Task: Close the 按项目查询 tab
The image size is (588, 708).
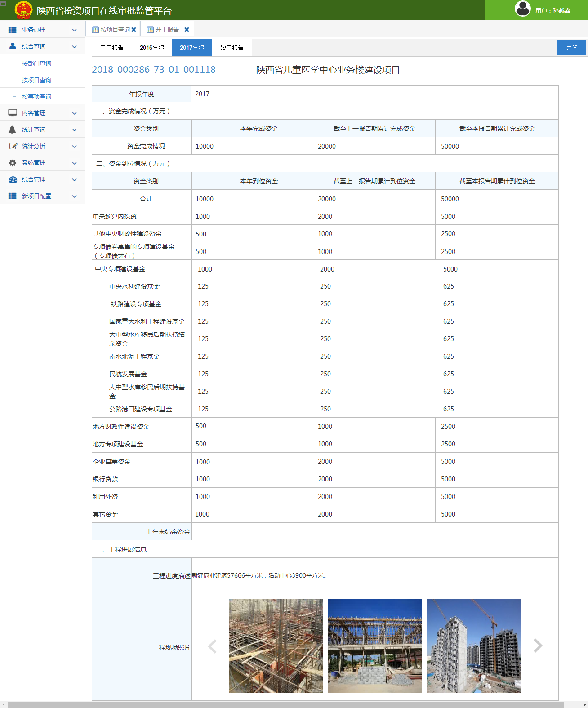Action: point(134,30)
